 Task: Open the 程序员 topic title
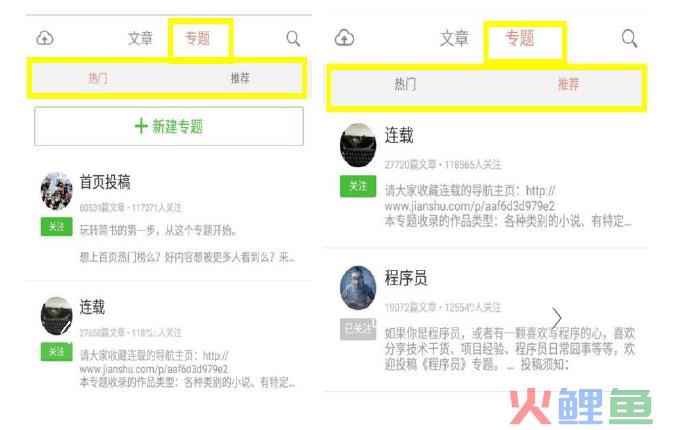pyautogui.click(x=406, y=278)
